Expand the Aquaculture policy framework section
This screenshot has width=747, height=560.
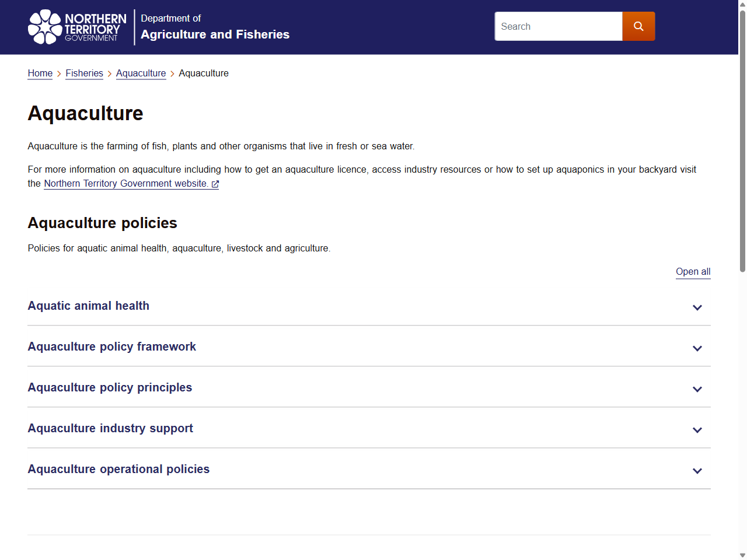tap(111, 346)
